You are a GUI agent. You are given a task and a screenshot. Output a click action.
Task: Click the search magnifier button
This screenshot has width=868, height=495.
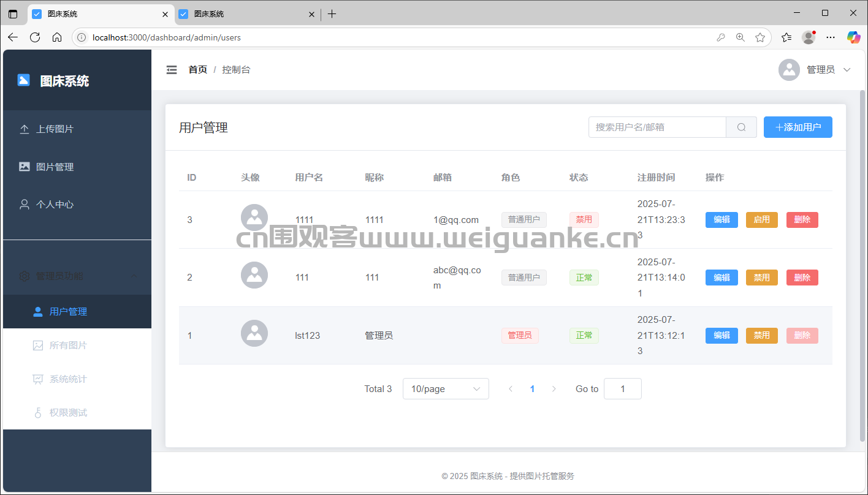[x=741, y=127]
